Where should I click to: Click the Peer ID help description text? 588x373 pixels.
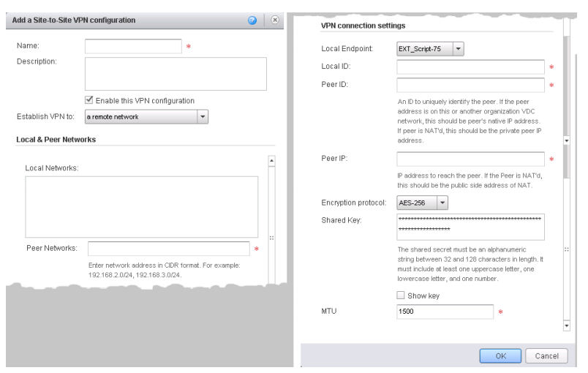pos(470,121)
